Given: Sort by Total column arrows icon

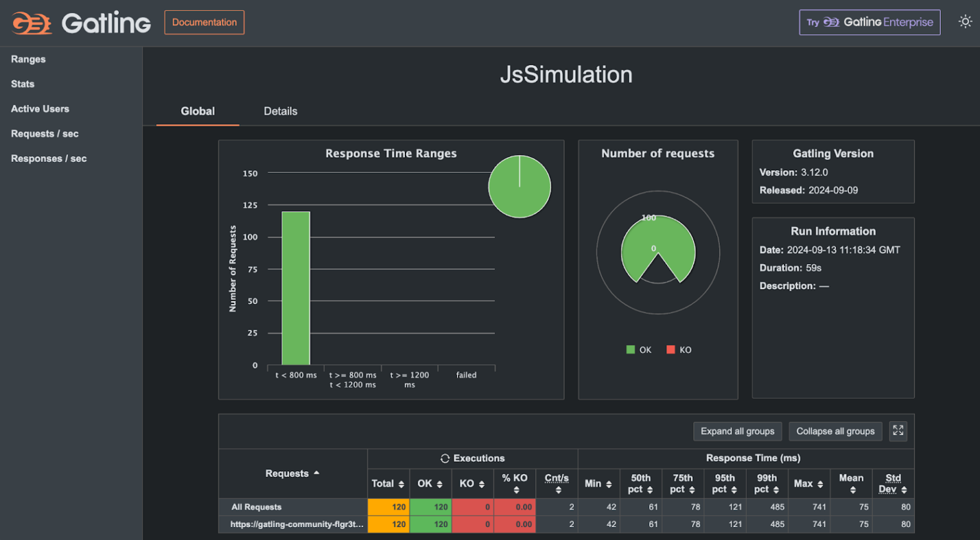Looking at the screenshot, I should [x=401, y=484].
